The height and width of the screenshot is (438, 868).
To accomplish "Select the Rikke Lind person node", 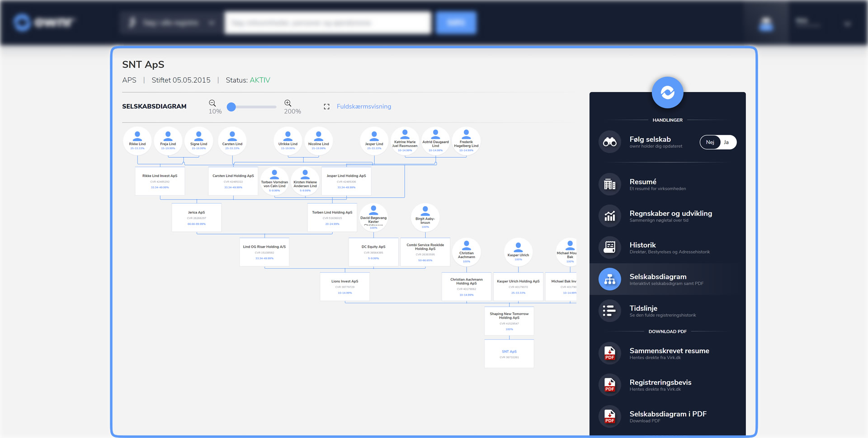I will (x=137, y=141).
